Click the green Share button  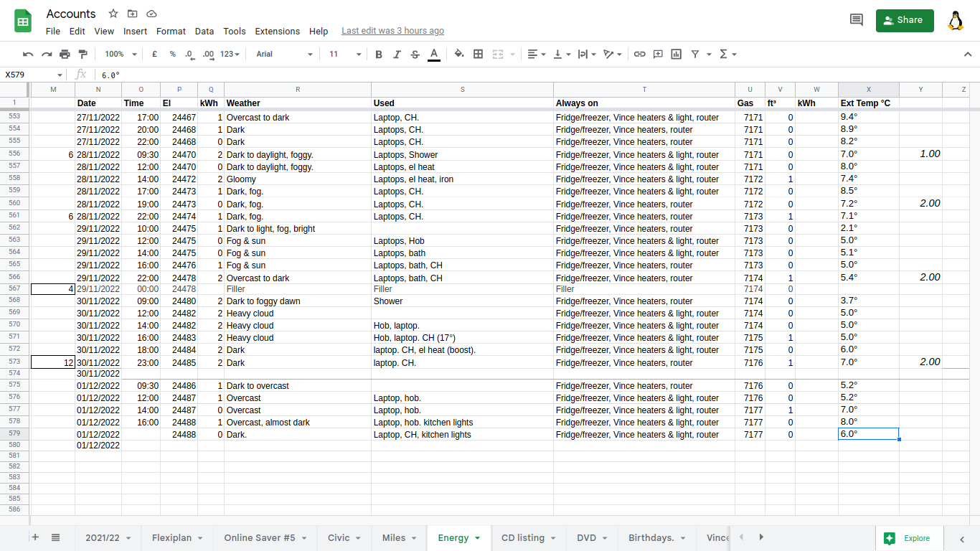[905, 20]
